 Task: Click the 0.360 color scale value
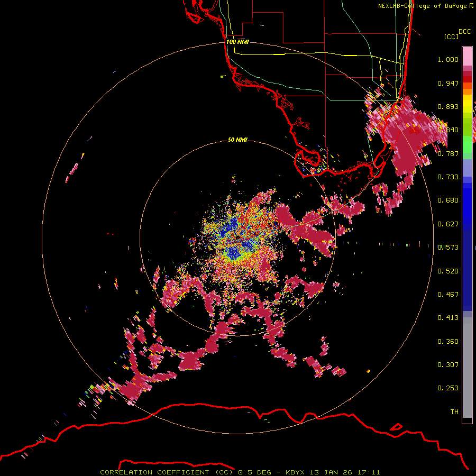pos(448,342)
